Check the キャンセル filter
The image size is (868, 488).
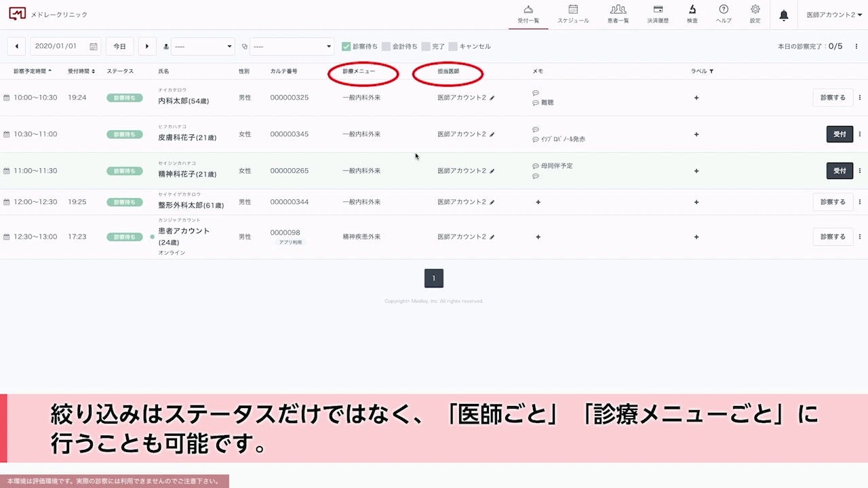453,46
